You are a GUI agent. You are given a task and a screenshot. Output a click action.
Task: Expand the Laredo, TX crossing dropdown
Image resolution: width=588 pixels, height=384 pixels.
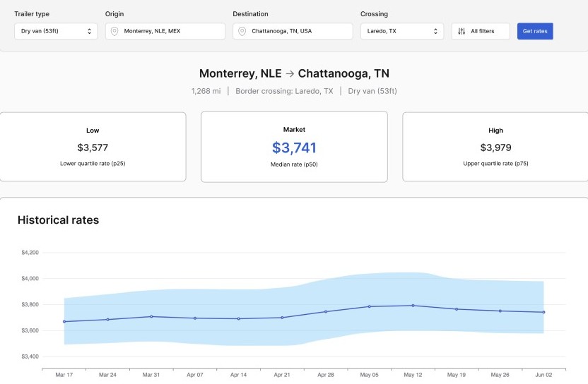click(402, 31)
